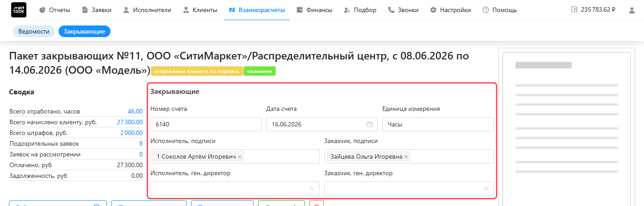Click the document preview thumbnail
The image size is (644, 206).
coord(567,127)
